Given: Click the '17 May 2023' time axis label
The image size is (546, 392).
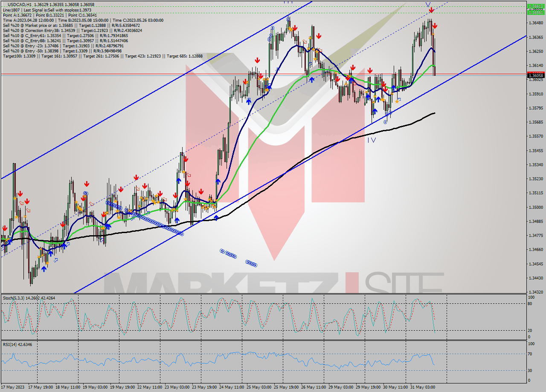Looking at the screenshot, I should (13, 387).
